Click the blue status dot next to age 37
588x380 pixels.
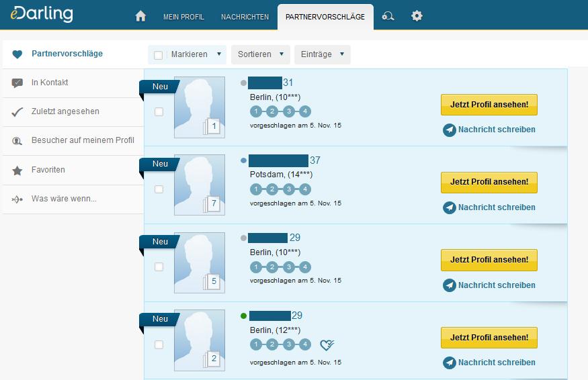(243, 160)
